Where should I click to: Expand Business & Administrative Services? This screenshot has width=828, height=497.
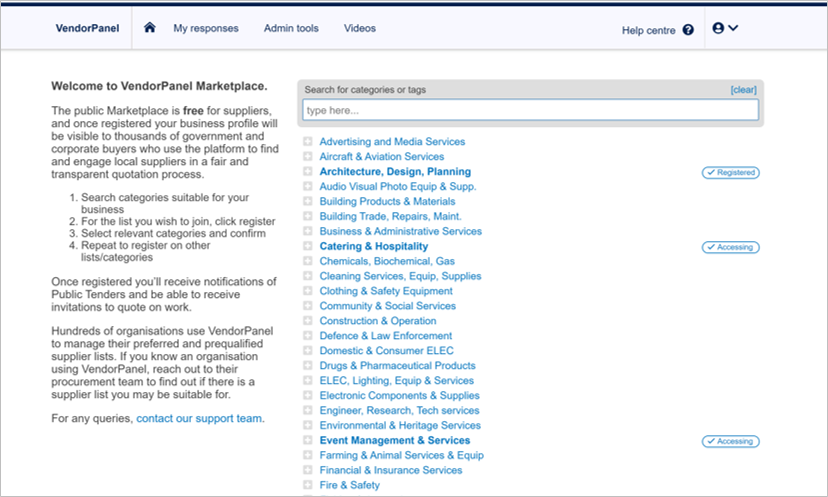click(x=308, y=231)
